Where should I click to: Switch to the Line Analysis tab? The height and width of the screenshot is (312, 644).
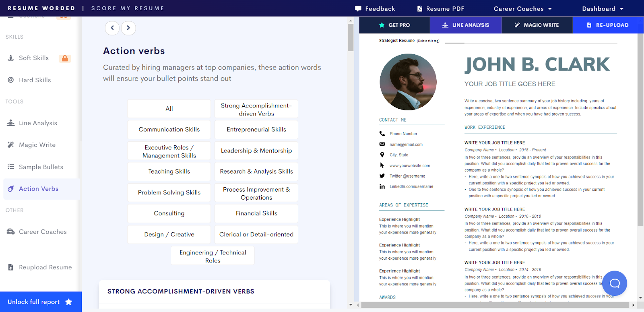coord(466,25)
